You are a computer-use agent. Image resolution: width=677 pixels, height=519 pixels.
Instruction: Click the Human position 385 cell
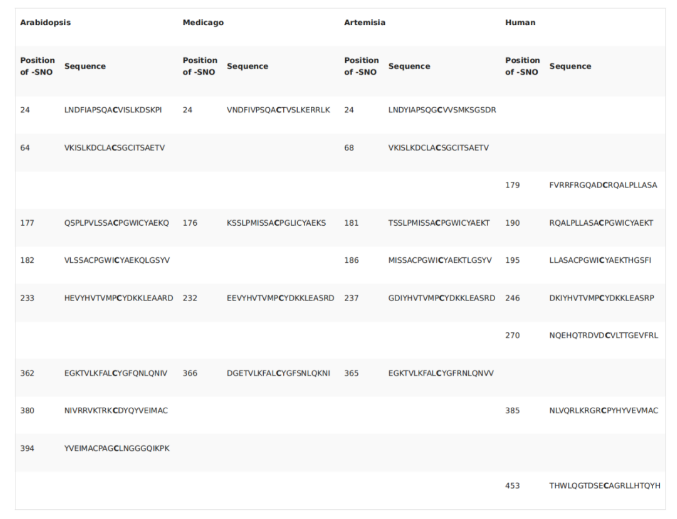[516, 410]
